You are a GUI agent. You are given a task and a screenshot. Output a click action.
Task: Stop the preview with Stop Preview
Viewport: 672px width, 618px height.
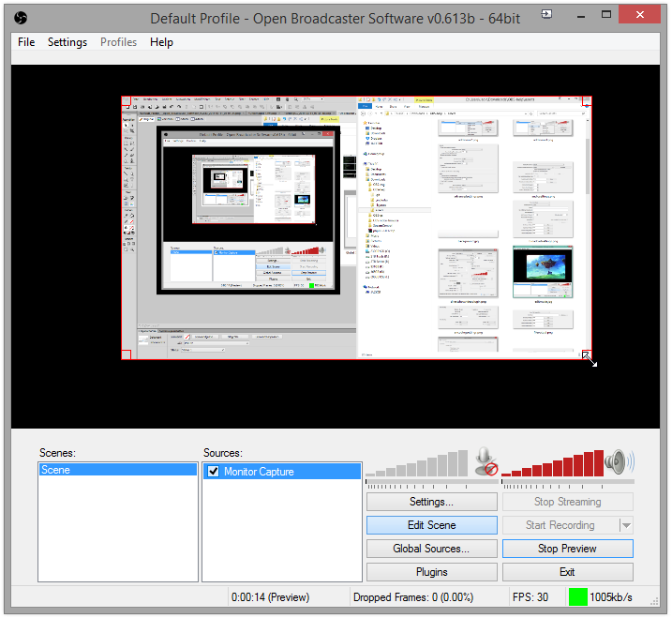(567, 549)
